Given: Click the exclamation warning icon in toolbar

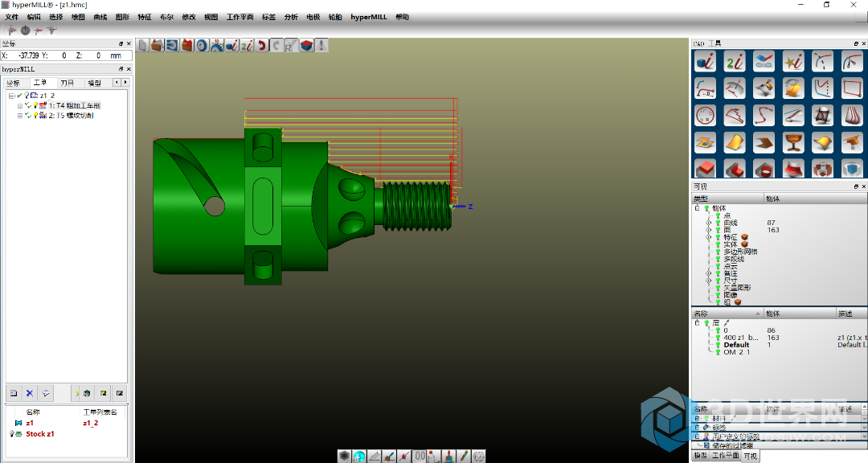Looking at the screenshot, I should pos(321,45).
